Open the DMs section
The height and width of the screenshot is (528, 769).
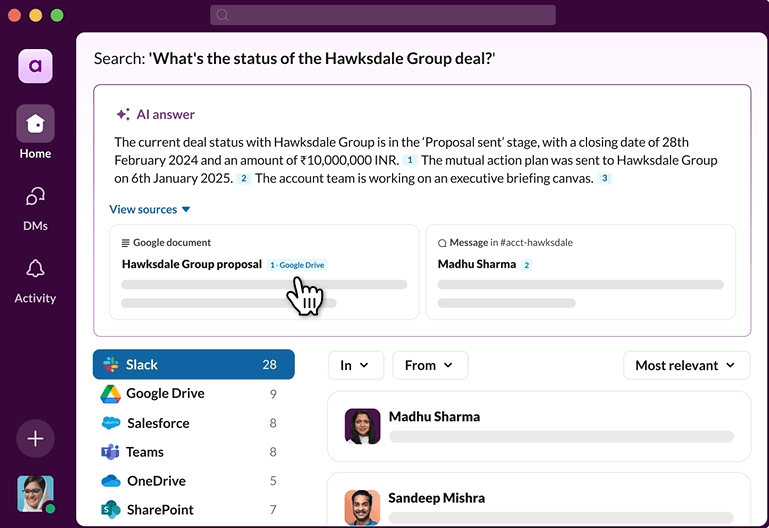pos(35,209)
